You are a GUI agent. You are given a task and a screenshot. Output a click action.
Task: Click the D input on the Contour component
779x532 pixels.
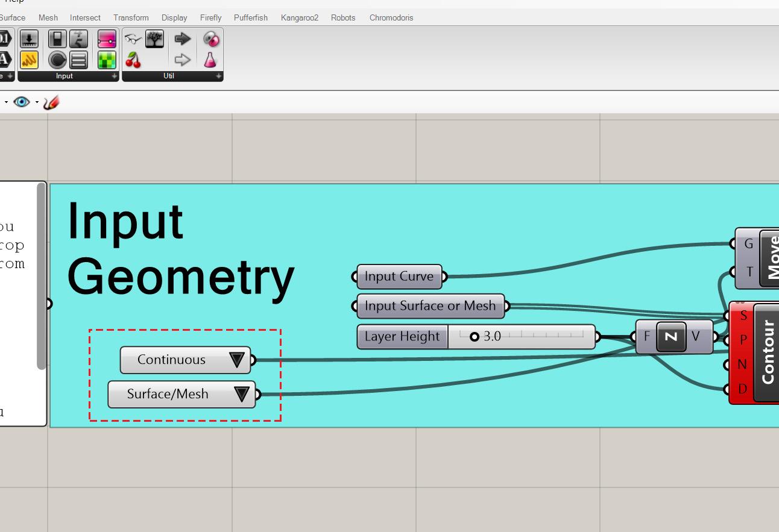742,389
